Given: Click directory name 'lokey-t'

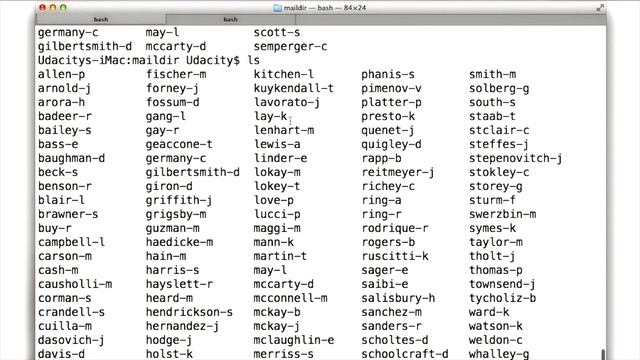Looking at the screenshot, I should (x=277, y=186).
